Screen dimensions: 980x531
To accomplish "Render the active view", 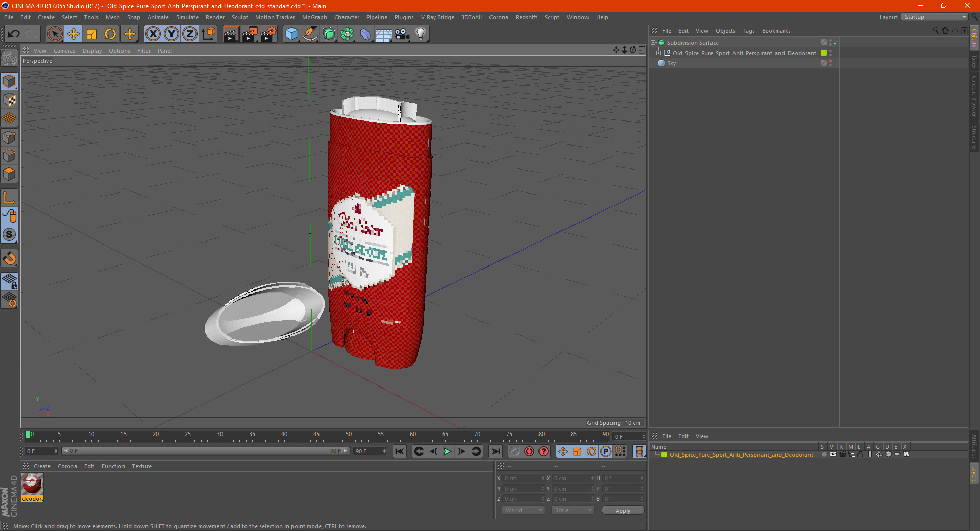I will click(231, 34).
